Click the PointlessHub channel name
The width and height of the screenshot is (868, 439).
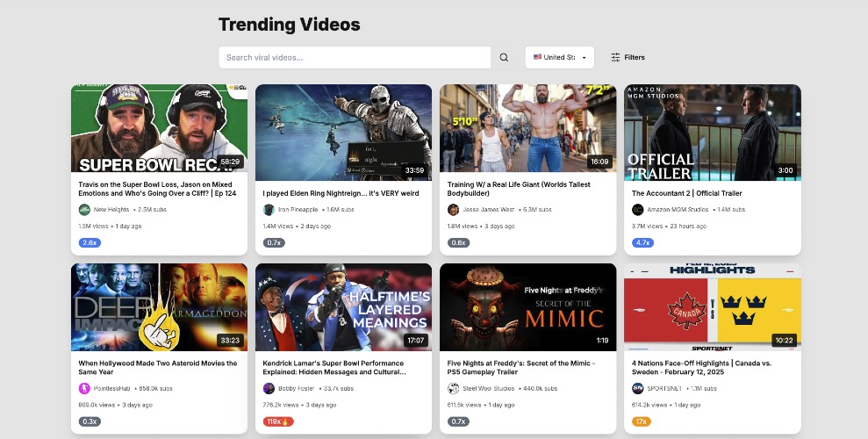[x=111, y=388]
